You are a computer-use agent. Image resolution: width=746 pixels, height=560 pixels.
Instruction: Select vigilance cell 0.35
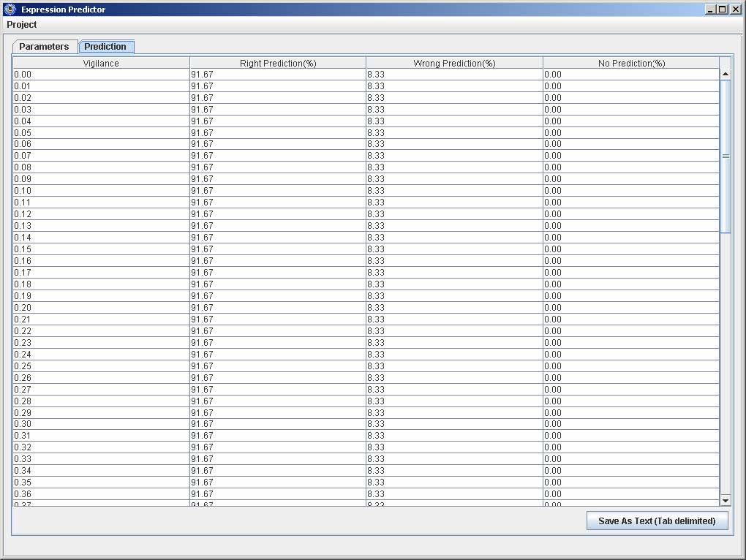click(101, 482)
